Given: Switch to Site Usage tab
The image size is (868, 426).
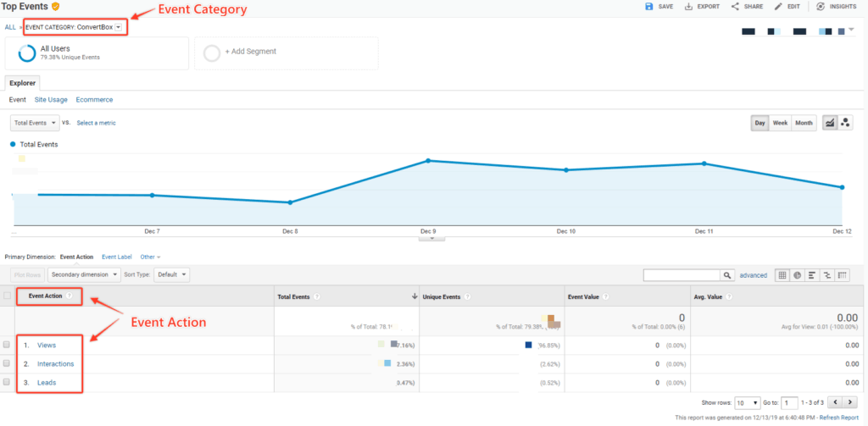Looking at the screenshot, I should (x=51, y=100).
